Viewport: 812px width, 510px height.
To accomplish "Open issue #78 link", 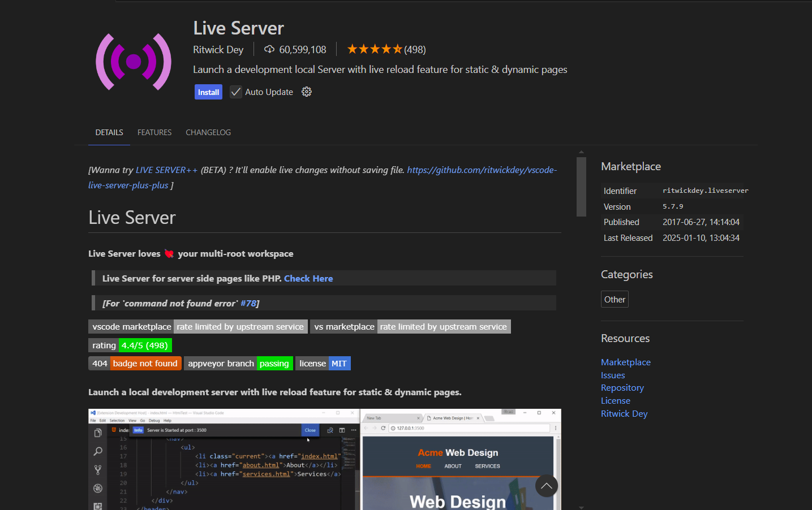I will pos(248,303).
